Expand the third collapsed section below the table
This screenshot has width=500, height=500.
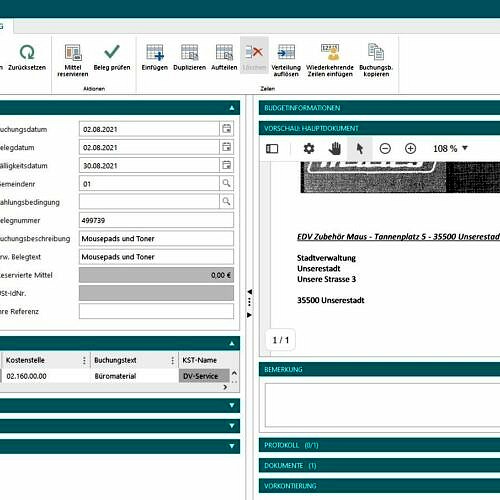(232, 446)
